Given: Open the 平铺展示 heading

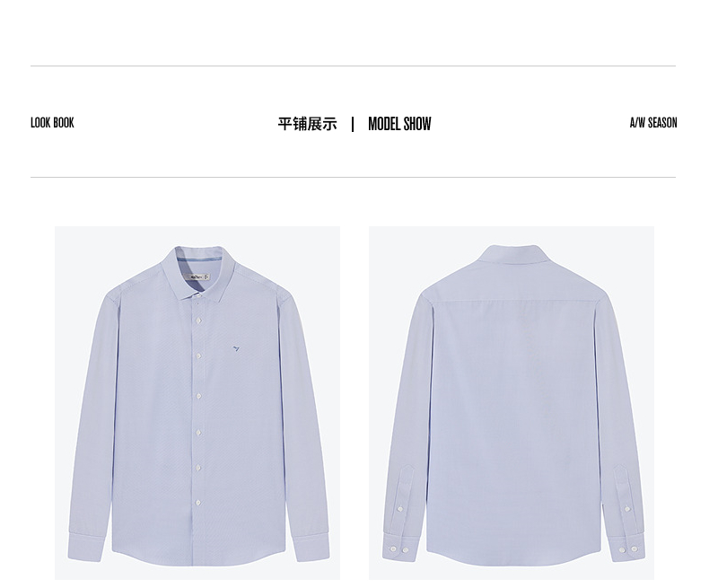Looking at the screenshot, I should (308, 124).
